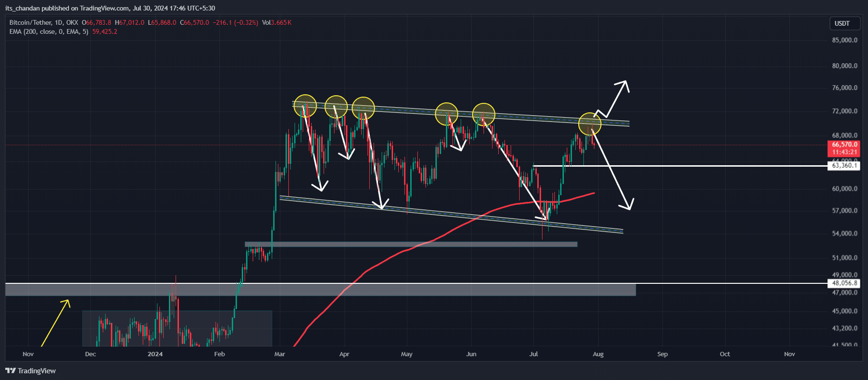Click the 45,000.0 price axis label
Image resolution: width=868 pixels, height=380 pixels.
tap(845, 311)
